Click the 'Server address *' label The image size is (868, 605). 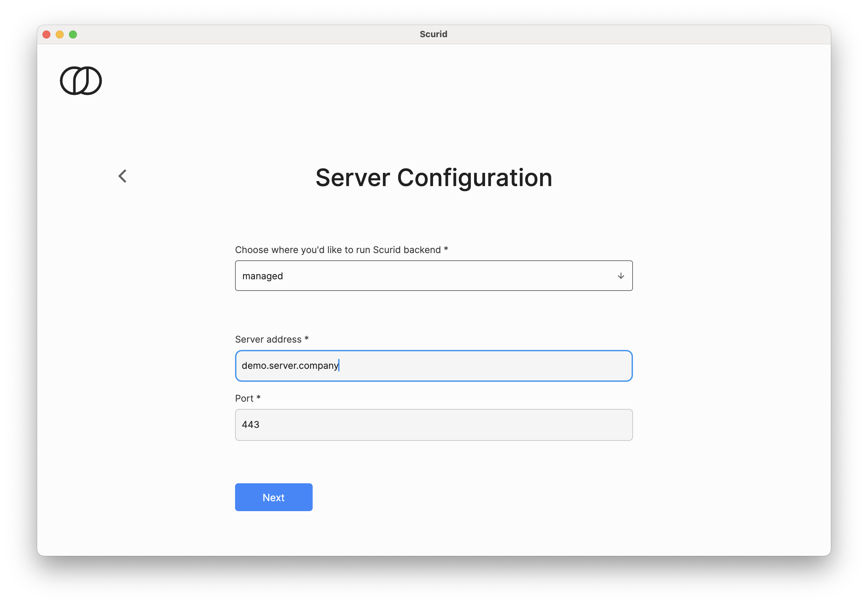[x=272, y=339]
